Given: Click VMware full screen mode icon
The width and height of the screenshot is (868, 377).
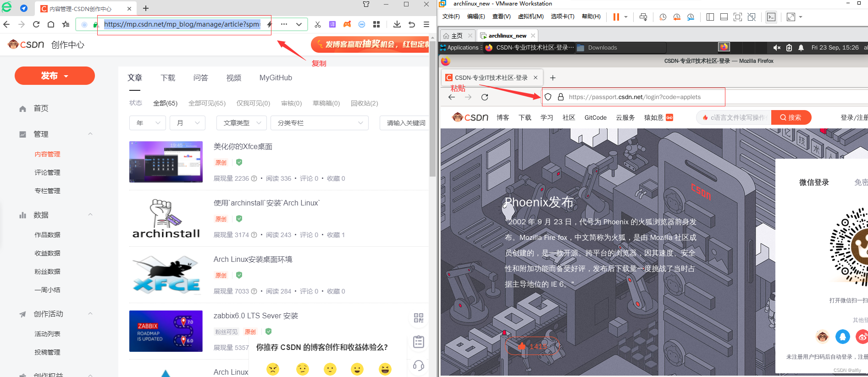Looking at the screenshot, I should coord(738,17).
